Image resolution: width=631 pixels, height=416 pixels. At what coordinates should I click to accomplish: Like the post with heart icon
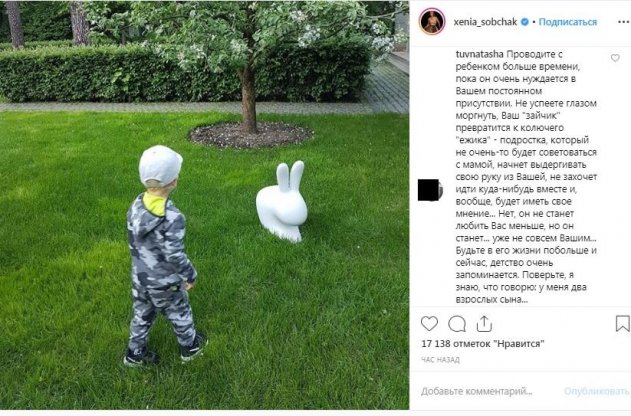[429, 323]
